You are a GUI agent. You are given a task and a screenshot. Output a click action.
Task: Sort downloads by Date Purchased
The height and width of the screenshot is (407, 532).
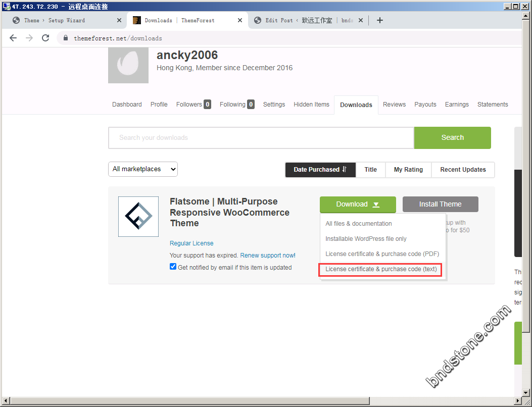pyautogui.click(x=320, y=170)
